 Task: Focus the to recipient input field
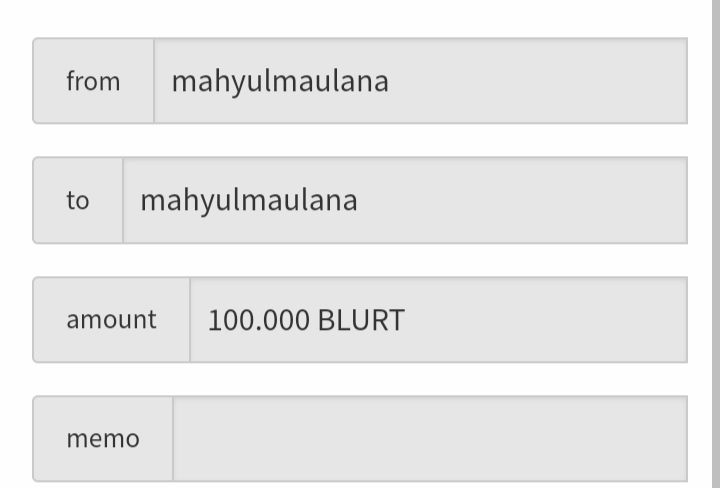405,200
